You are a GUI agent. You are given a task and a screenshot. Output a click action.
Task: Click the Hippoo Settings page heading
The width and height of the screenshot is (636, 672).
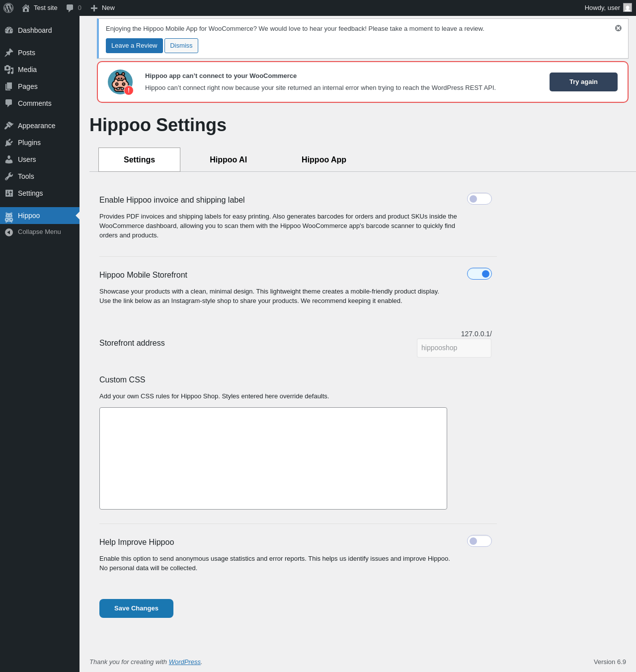[158, 125]
